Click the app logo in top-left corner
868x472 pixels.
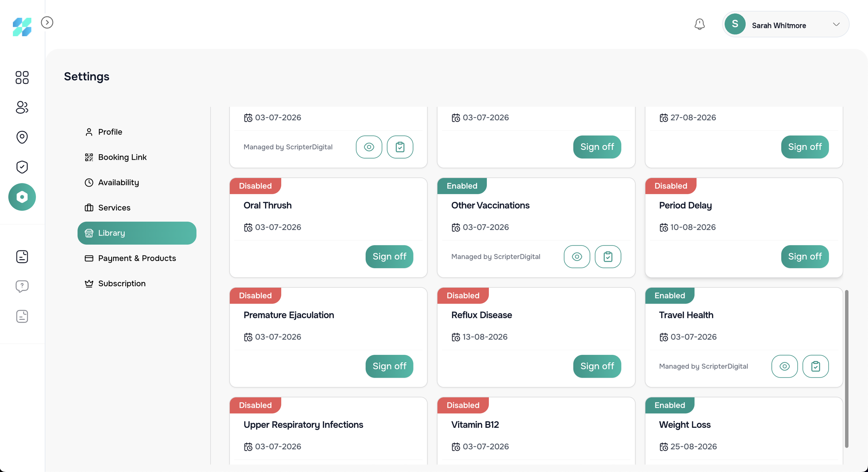[x=22, y=27]
